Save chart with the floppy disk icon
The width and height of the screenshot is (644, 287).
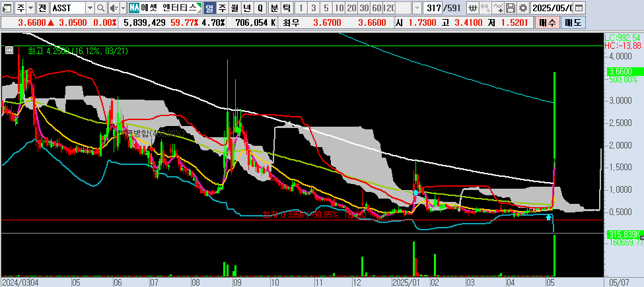[510, 7]
